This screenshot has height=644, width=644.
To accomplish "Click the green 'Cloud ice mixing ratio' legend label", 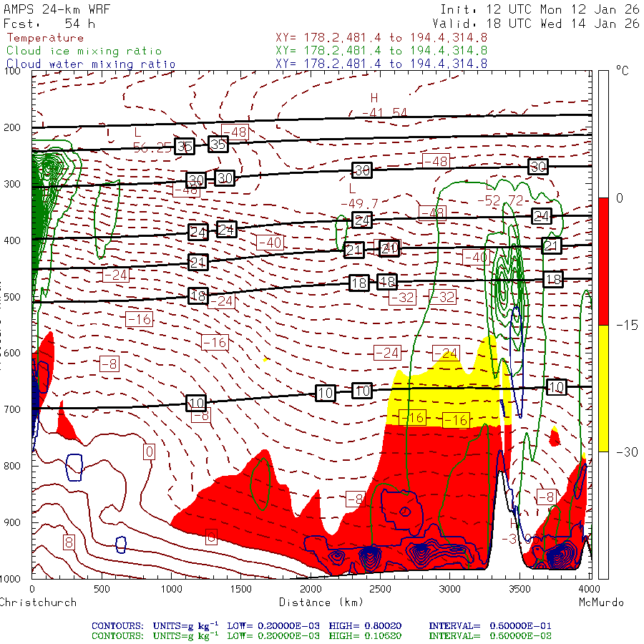I will pos(84,51).
